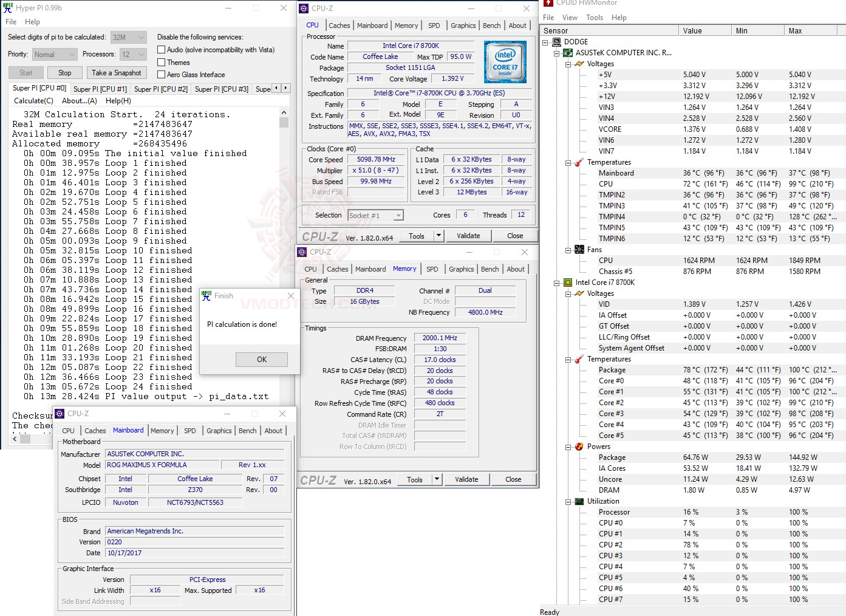Image resolution: width=846 pixels, height=616 pixels.
Task: Click the Intel Core i7 badge in CPU-Z
Action: (x=505, y=61)
